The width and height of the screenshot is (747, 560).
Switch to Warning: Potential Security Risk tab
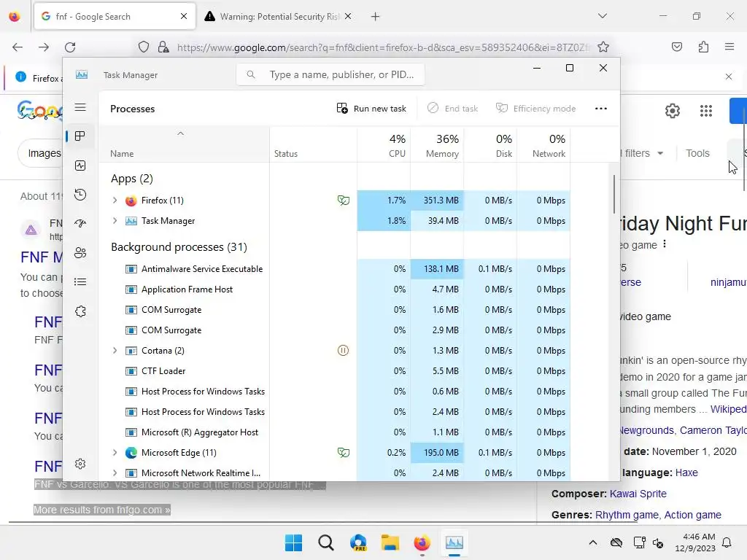point(279,17)
